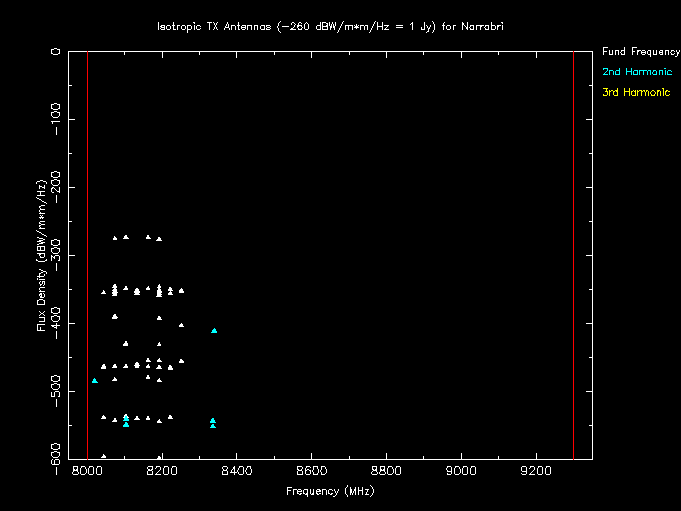Click the red vertical line near 9300 MHz
Viewport: 681px width, 511px height.
[x=573, y=255]
